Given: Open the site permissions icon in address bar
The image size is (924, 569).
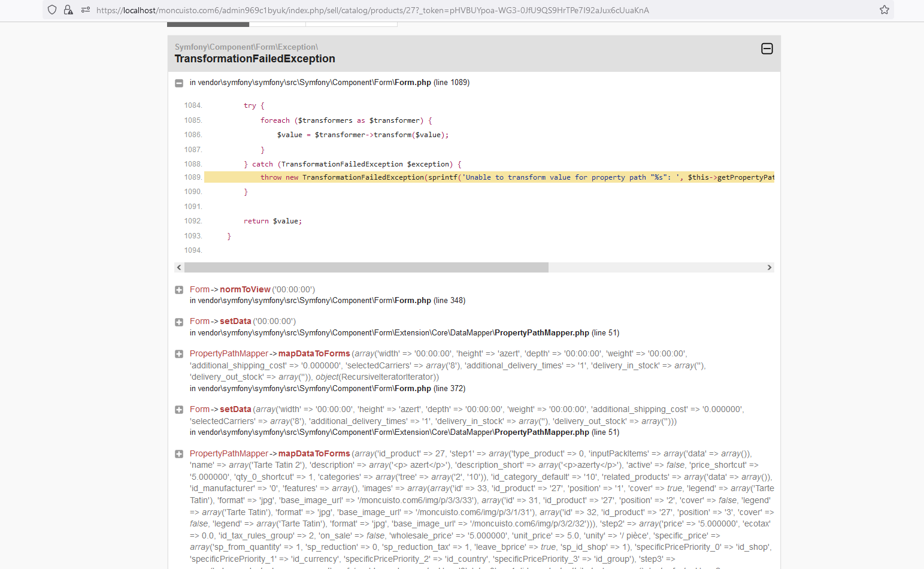Looking at the screenshot, I should tap(86, 10).
